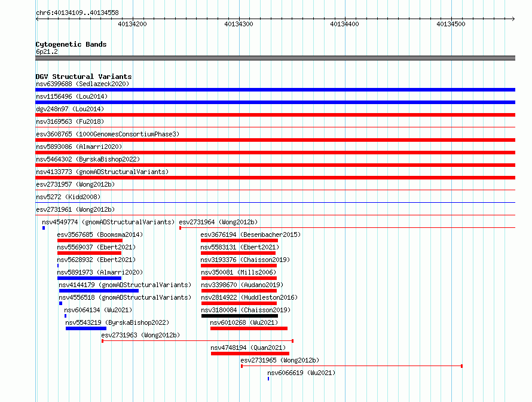Open the nsv3398670 (Audano2019) label
Image resolution: width=532 pixels, height=402 pixels.
[x=242, y=285]
